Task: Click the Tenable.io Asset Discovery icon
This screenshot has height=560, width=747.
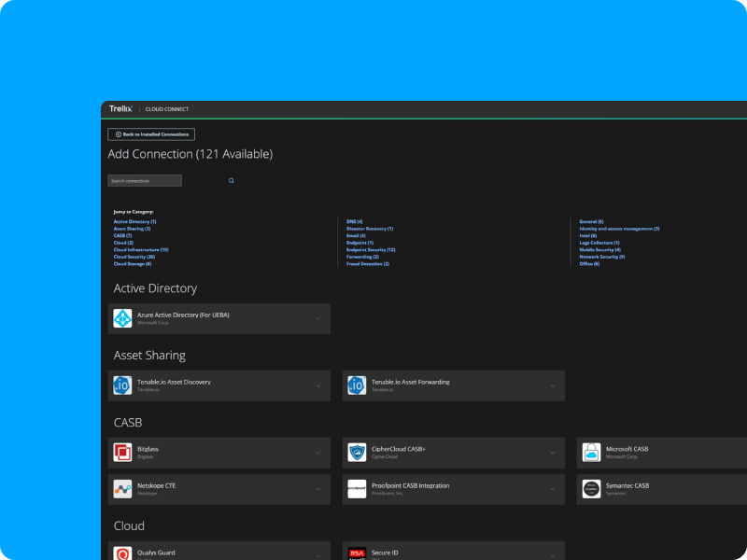Action: (122, 385)
